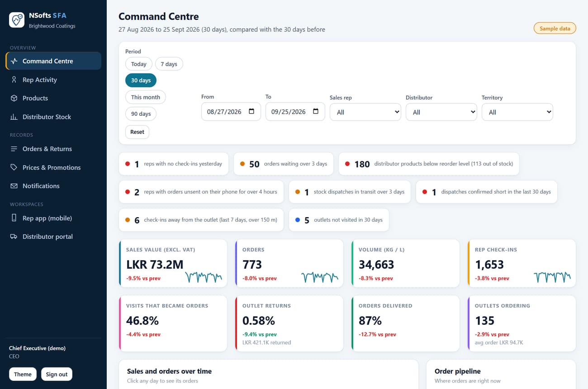Click the From date field 08/27/2026
The height and width of the screenshot is (389, 588).
click(x=231, y=112)
